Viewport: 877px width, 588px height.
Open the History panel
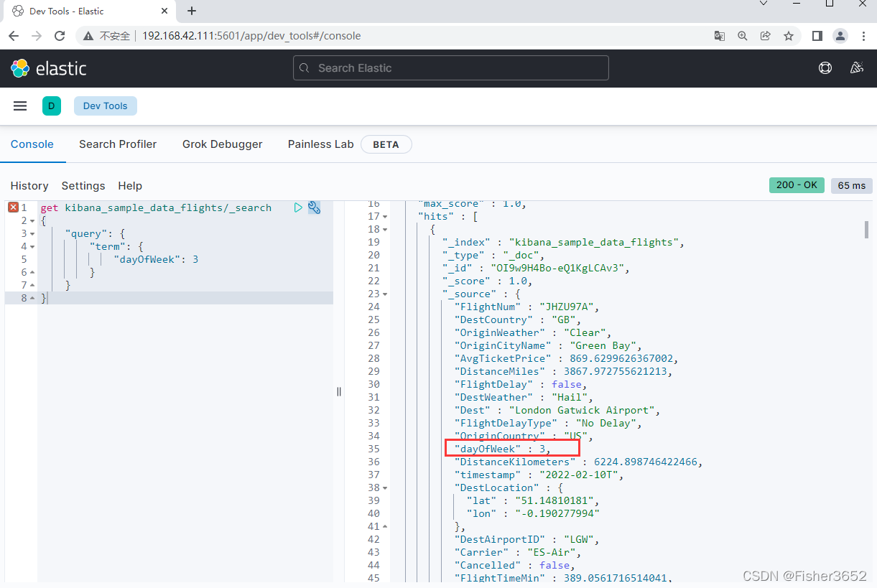click(29, 186)
